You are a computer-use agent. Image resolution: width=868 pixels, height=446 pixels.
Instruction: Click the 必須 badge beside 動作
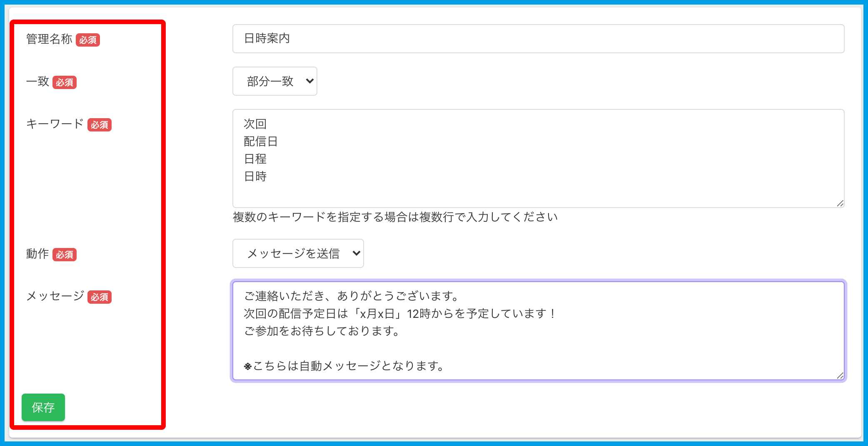click(65, 255)
